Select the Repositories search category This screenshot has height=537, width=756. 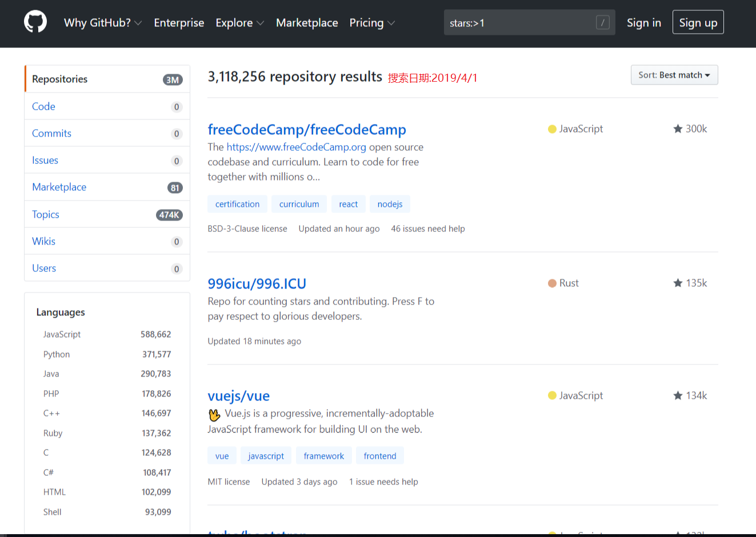click(107, 79)
